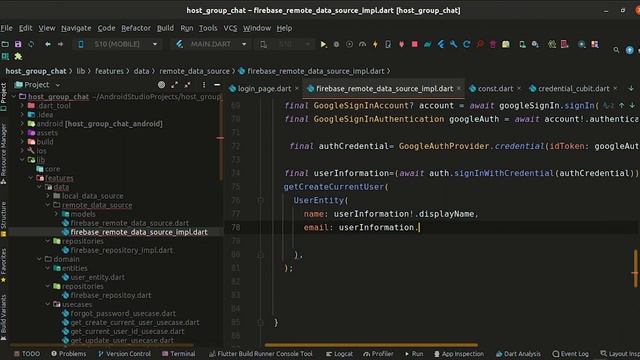Click run with coverage icon beside debug

(x=349, y=44)
